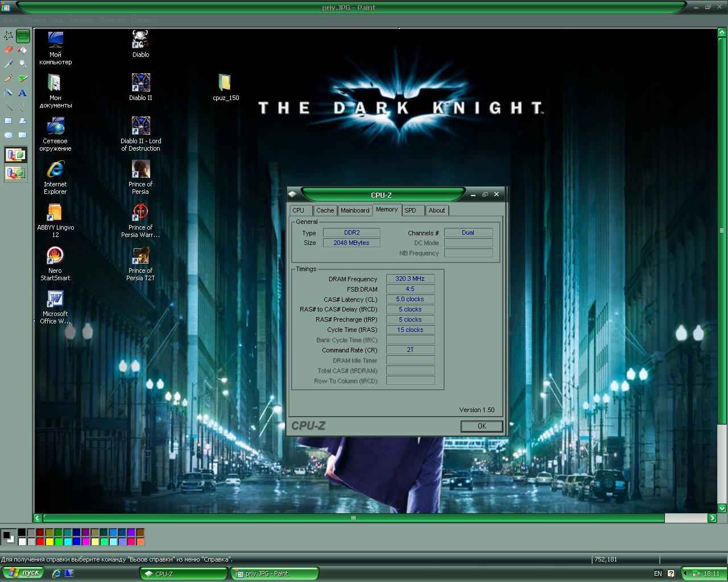Click the EN language indicator
The width and height of the screenshot is (728, 582).
click(658, 573)
